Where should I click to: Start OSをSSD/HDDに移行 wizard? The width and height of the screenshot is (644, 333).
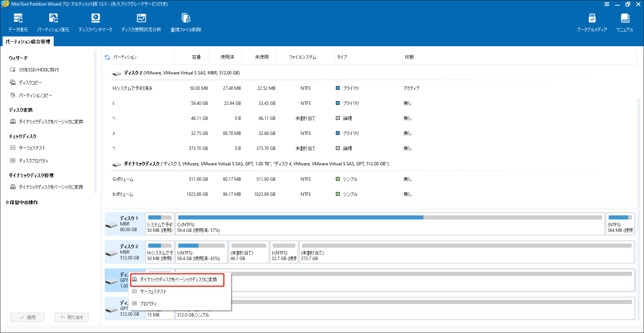point(35,70)
